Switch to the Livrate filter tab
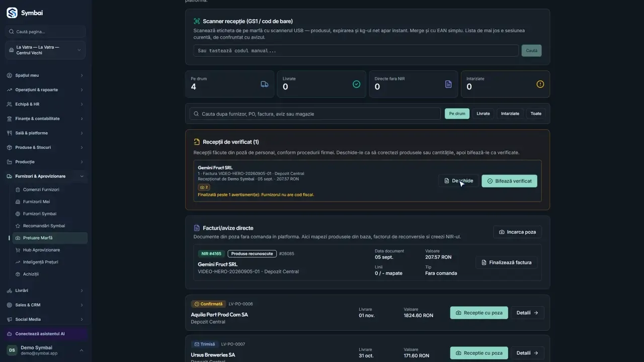 (x=483, y=114)
